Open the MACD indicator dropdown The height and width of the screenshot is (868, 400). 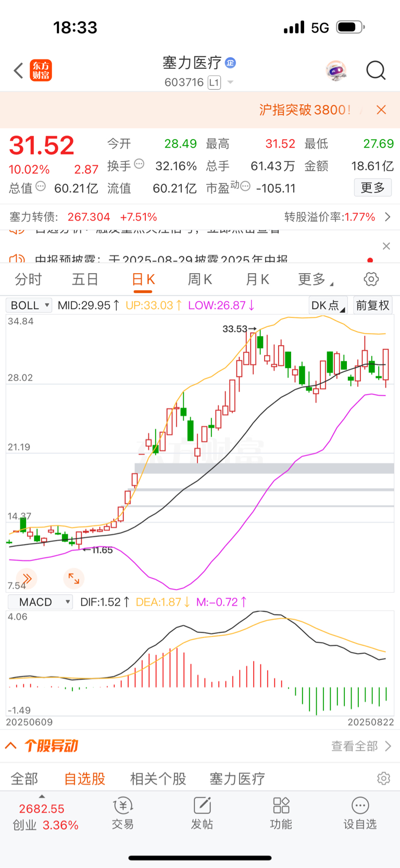[x=40, y=602]
